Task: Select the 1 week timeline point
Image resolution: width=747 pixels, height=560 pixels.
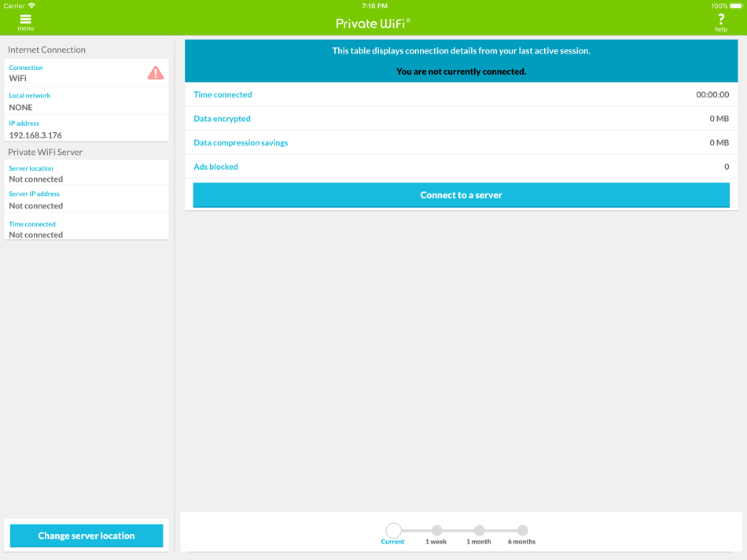Action: point(436,530)
